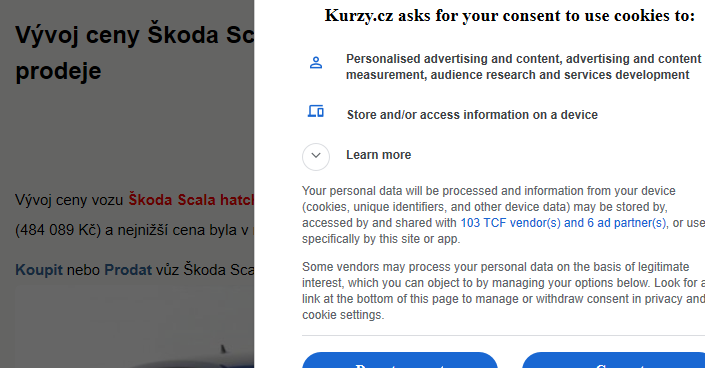705x368 pixels.
Task: Open the 103 TCF vendor(s) and ad partners link
Action: click(563, 223)
